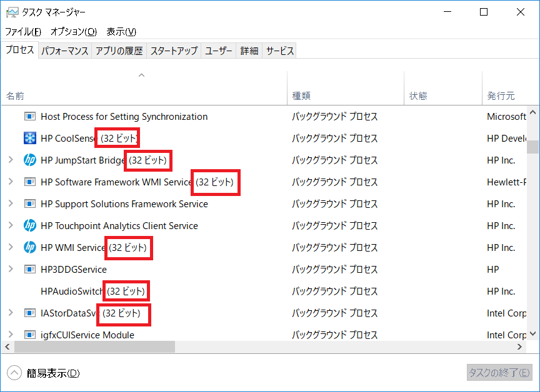Click the HP Support Solutions Framework Service icon
The height and width of the screenshot is (392, 540).
click(30, 204)
